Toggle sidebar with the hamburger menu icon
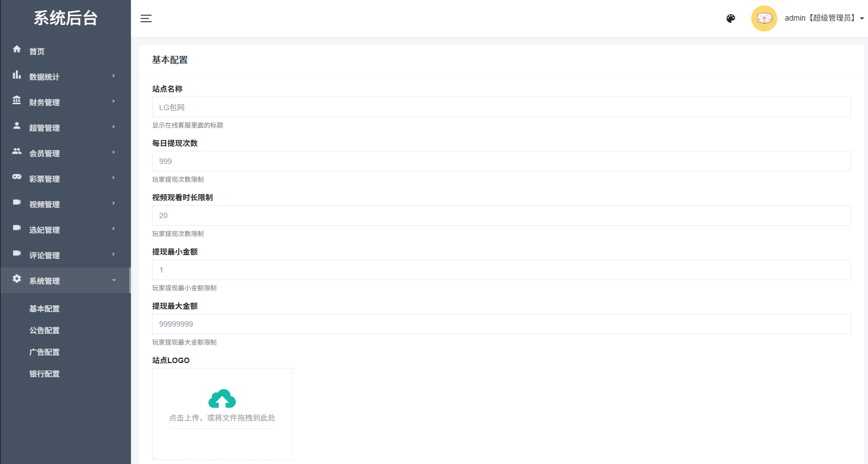Screen dimensions: 868x464 tap(146, 18)
